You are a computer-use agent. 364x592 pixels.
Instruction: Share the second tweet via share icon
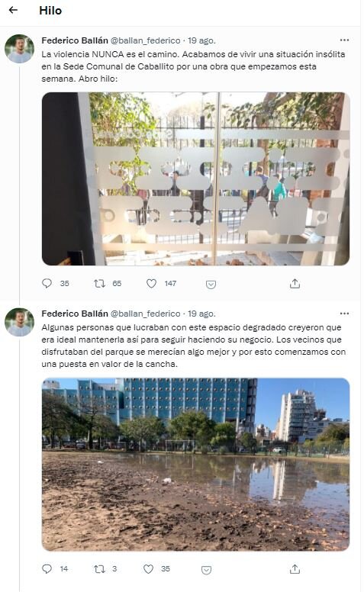point(295,568)
